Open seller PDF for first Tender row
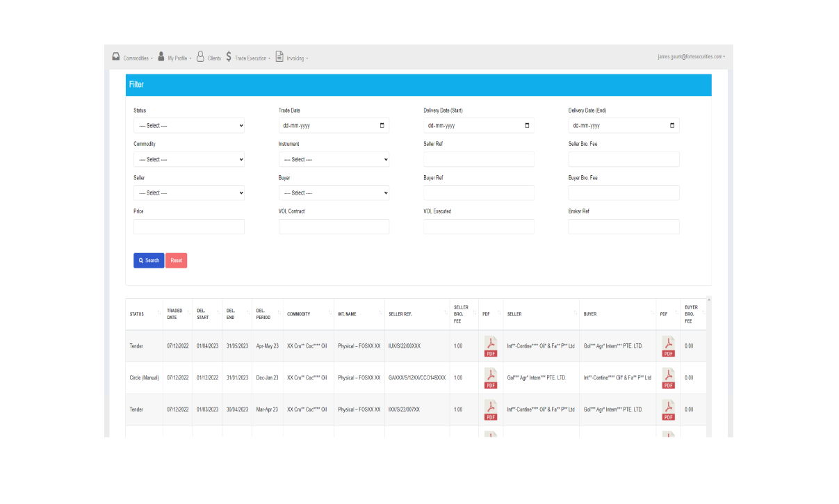This screenshot has height=504, width=839. [x=491, y=346]
